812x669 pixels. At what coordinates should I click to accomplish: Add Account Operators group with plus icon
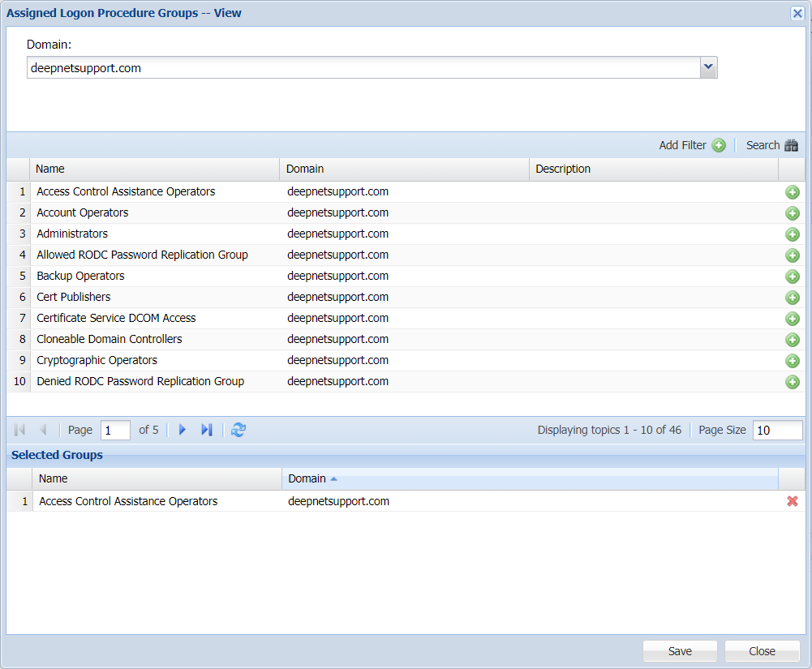pos(793,213)
